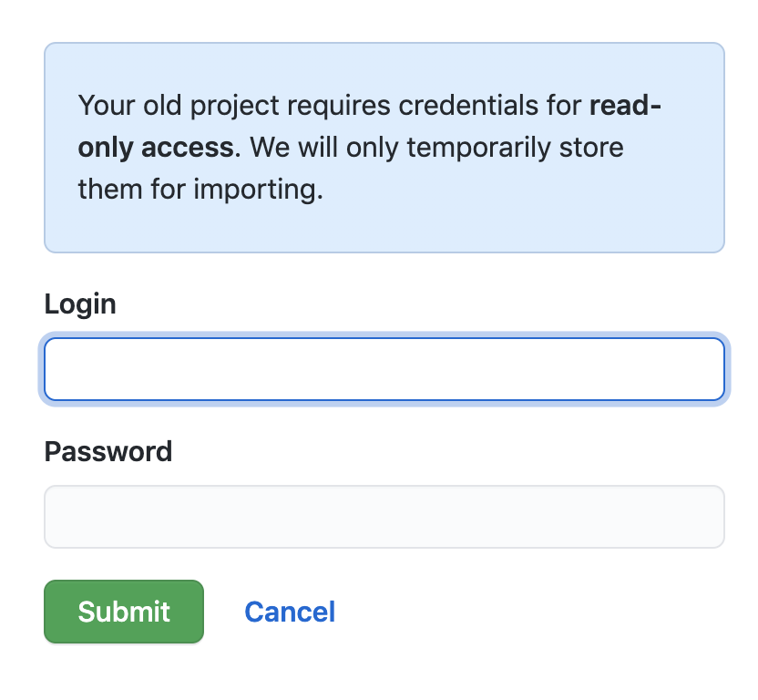The width and height of the screenshot is (758, 700).
Task: Abort importing via the Cancel link
Action: [290, 612]
